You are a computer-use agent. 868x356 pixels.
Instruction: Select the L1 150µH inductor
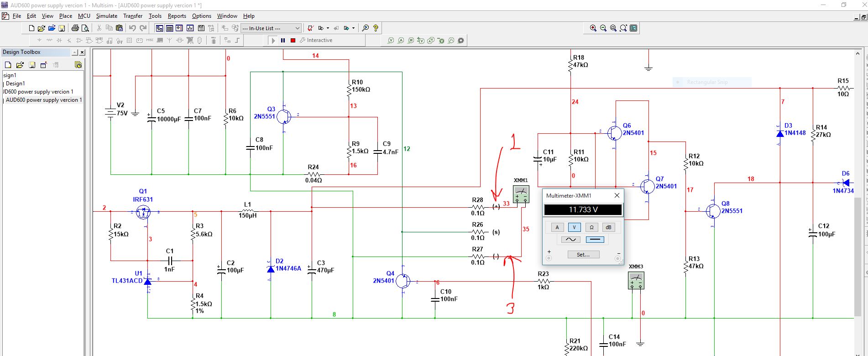coord(247,210)
